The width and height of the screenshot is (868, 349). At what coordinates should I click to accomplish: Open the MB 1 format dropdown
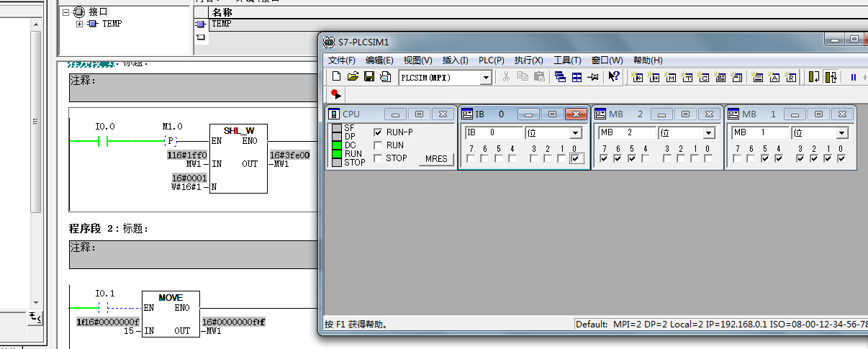click(x=842, y=133)
